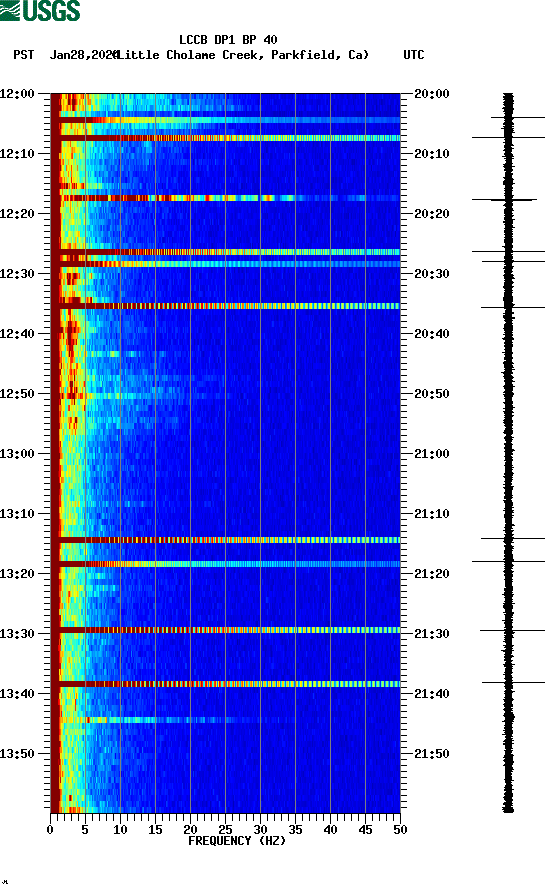The image size is (552, 893).
Task: Click the 50 Hz frequency tick label
Action: tap(400, 830)
